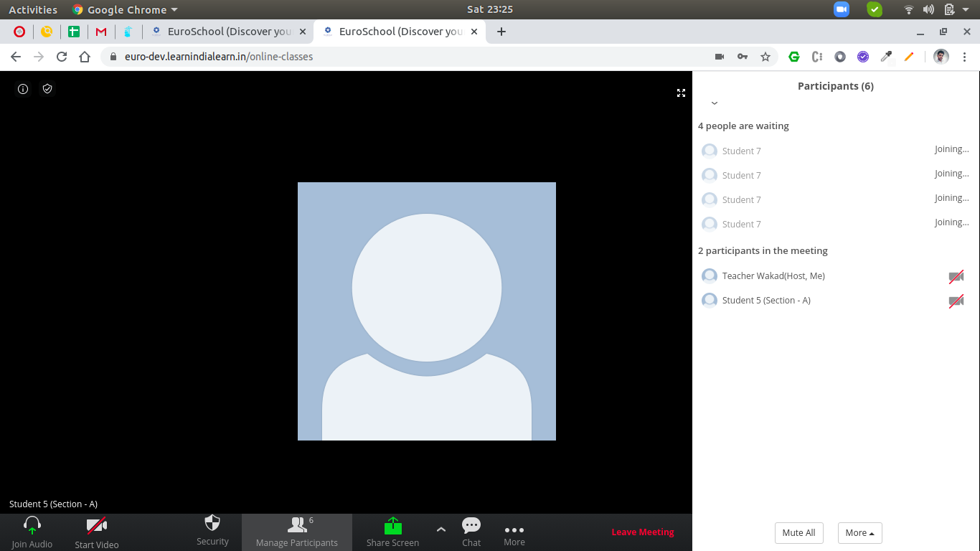Collapse the participants panel chevron
The width and height of the screenshot is (980, 551).
[x=715, y=103]
